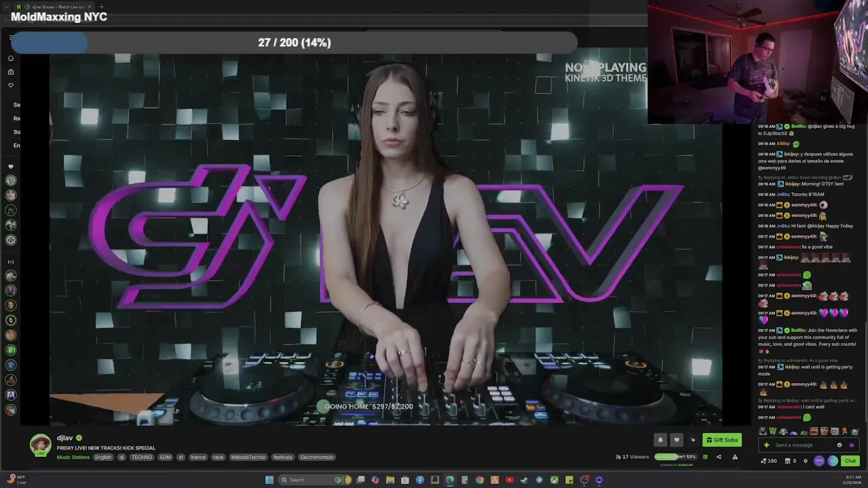The width and height of the screenshot is (868, 488).
Task: Click the 27 / 200 (14%) progress bar
Action: [294, 43]
